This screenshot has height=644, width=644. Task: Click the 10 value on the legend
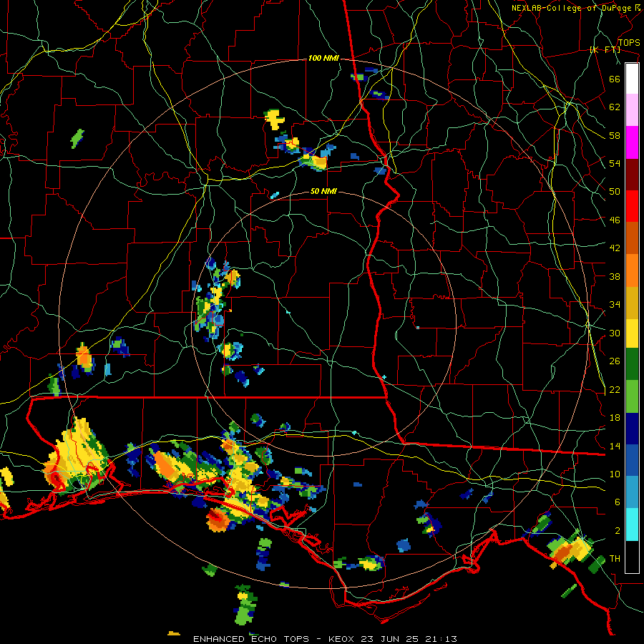(x=615, y=474)
